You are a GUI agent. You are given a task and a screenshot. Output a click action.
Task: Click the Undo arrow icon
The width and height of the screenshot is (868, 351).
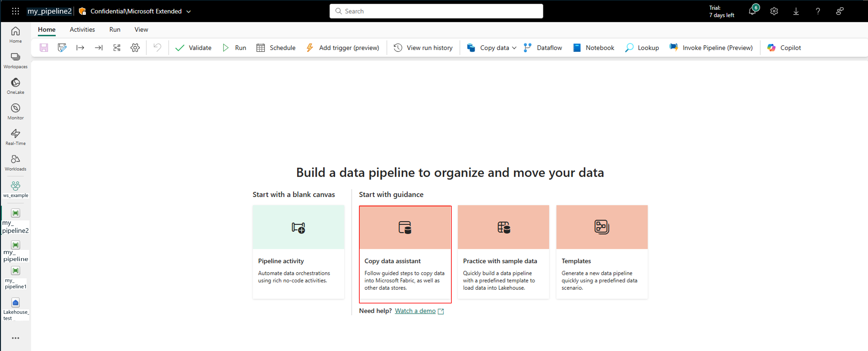pyautogui.click(x=157, y=48)
